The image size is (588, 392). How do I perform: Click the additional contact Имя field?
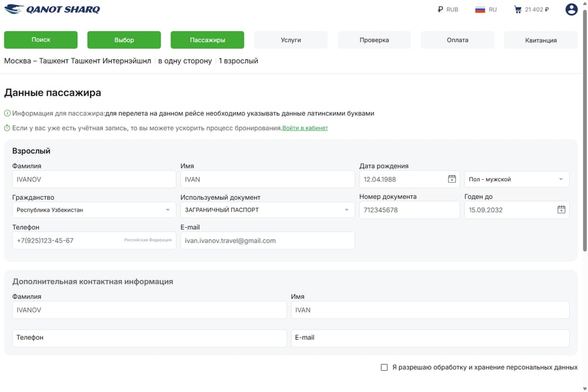click(430, 310)
